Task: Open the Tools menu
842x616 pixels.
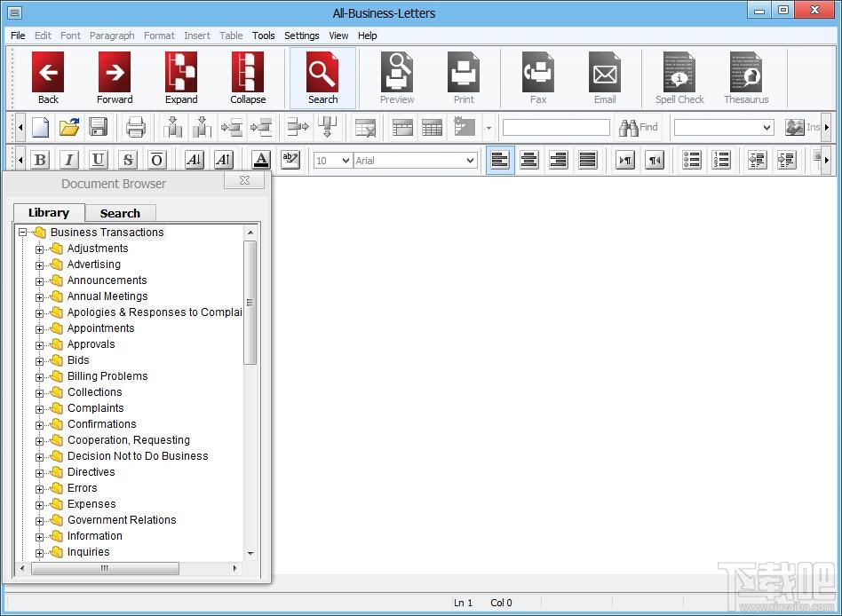Action: [264, 36]
